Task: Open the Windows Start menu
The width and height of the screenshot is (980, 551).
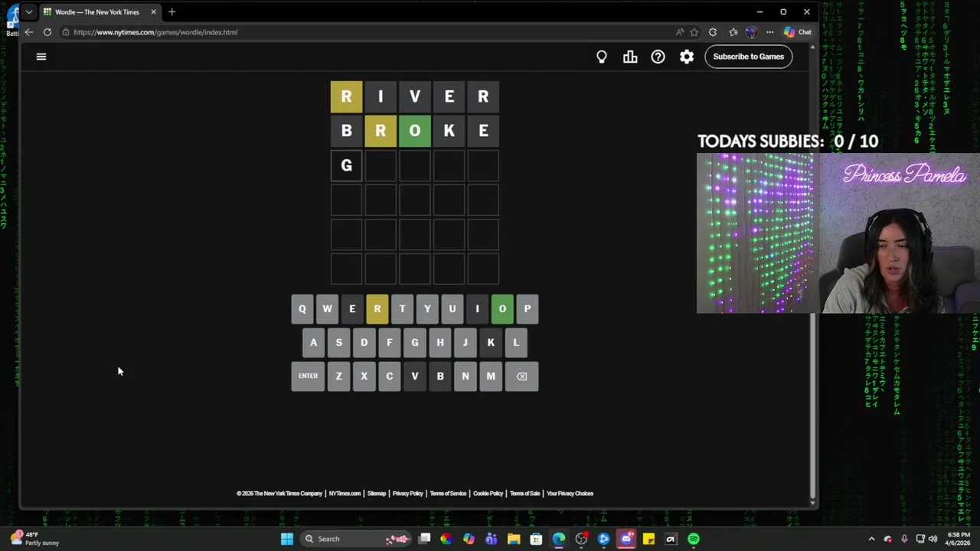Action: [x=286, y=539]
